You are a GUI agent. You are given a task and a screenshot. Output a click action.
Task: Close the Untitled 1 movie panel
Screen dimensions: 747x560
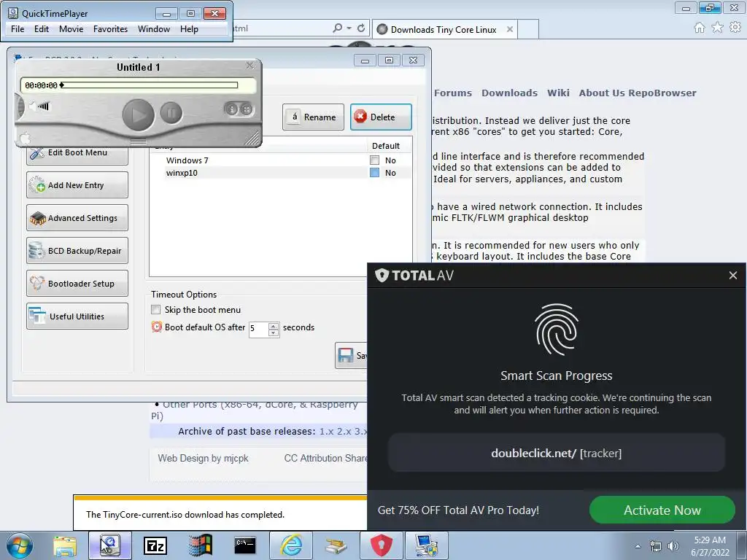[x=249, y=66]
